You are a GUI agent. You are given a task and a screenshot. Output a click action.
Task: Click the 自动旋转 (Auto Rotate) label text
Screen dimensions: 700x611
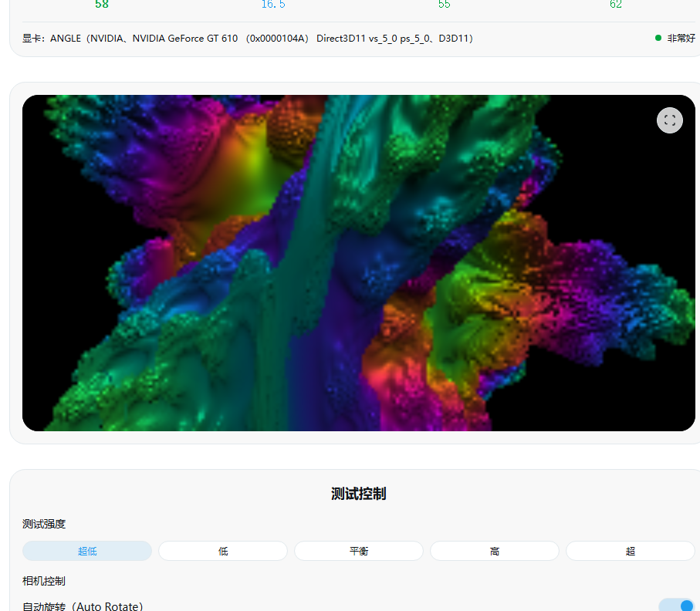(83, 606)
